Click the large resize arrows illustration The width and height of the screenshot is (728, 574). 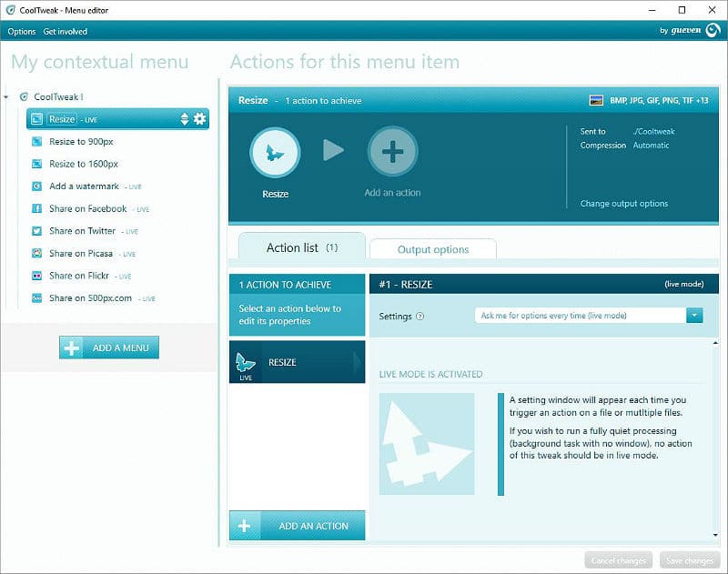pyautogui.click(x=427, y=444)
